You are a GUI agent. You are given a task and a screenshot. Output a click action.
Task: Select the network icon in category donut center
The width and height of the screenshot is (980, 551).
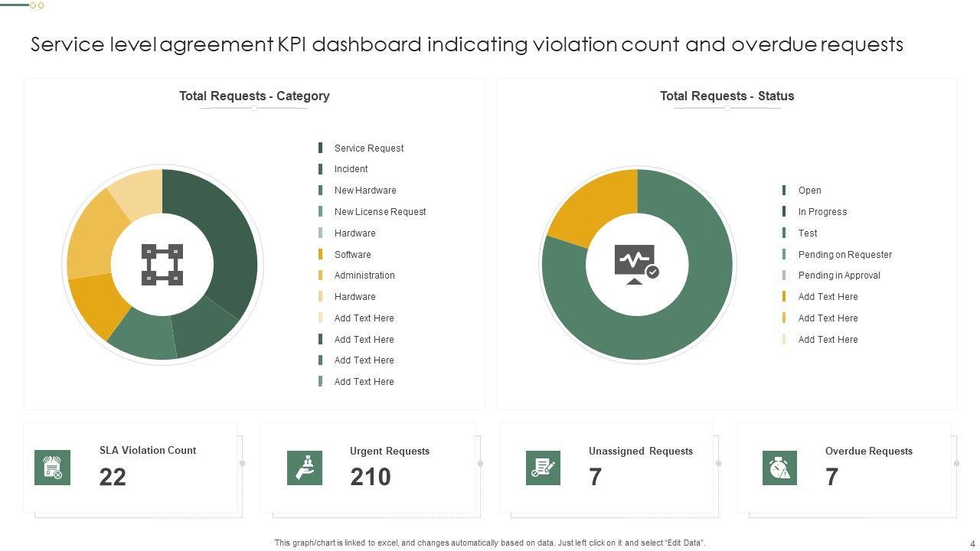[x=162, y=265]
